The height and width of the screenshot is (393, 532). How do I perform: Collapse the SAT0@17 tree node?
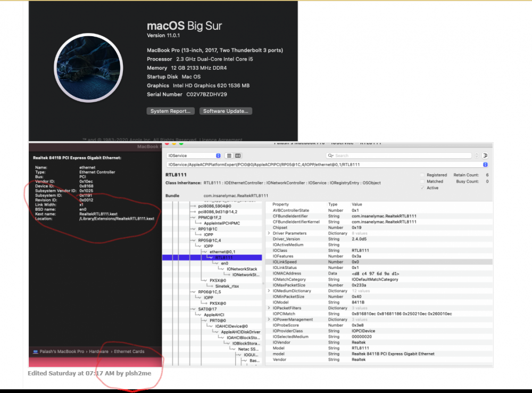(194, 309)
